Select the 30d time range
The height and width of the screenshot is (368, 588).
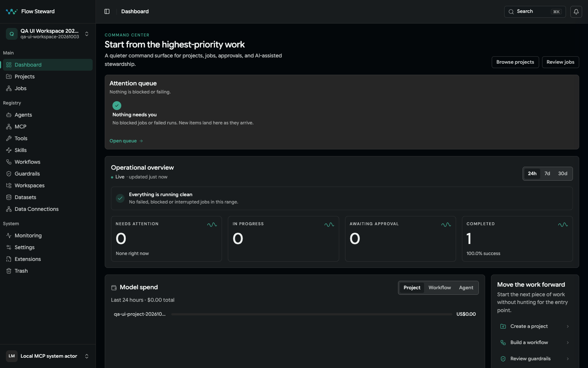(563, 174)
